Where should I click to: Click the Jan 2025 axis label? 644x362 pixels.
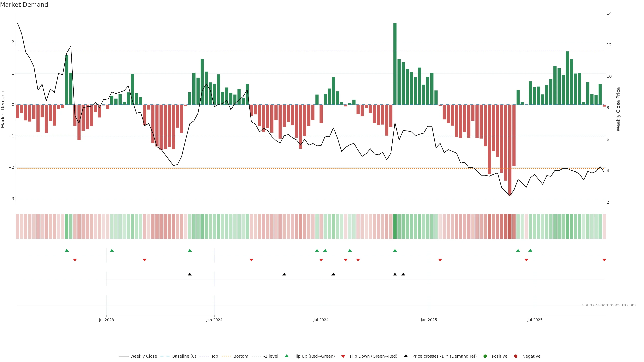429,320
